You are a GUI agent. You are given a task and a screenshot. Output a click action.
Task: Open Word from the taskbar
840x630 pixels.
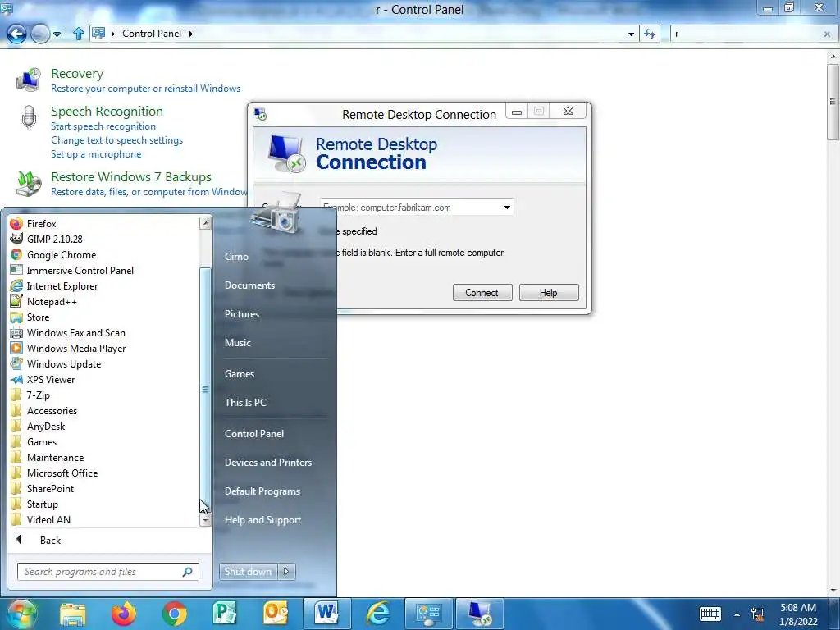click(326, 614)
